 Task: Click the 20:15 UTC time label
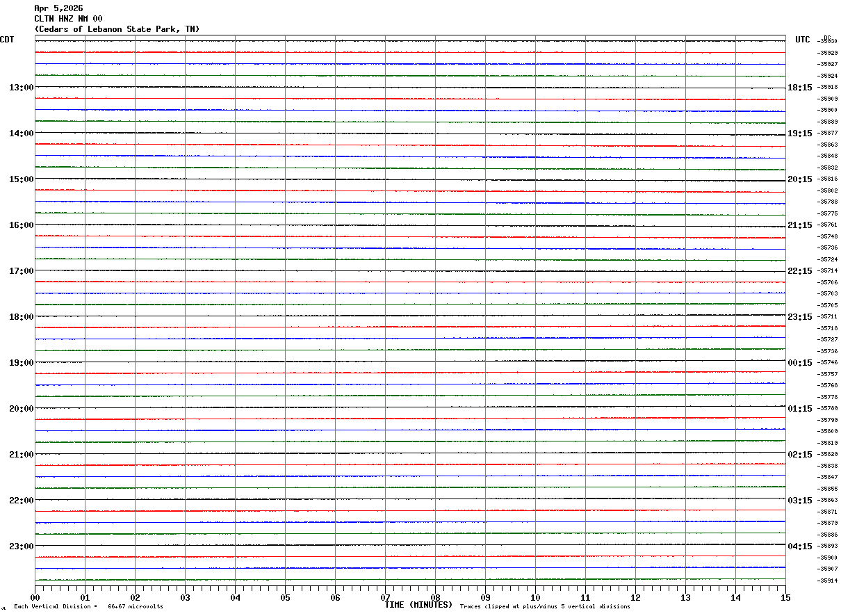click(799, 179)
